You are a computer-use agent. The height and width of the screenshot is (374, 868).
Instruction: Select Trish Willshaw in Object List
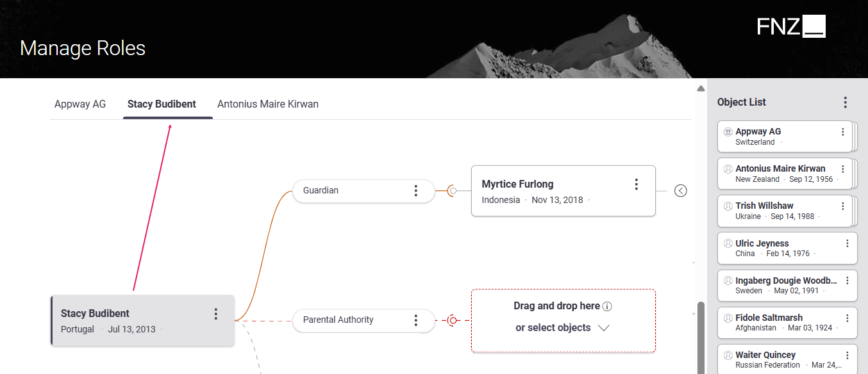click(x=785, y=211)
